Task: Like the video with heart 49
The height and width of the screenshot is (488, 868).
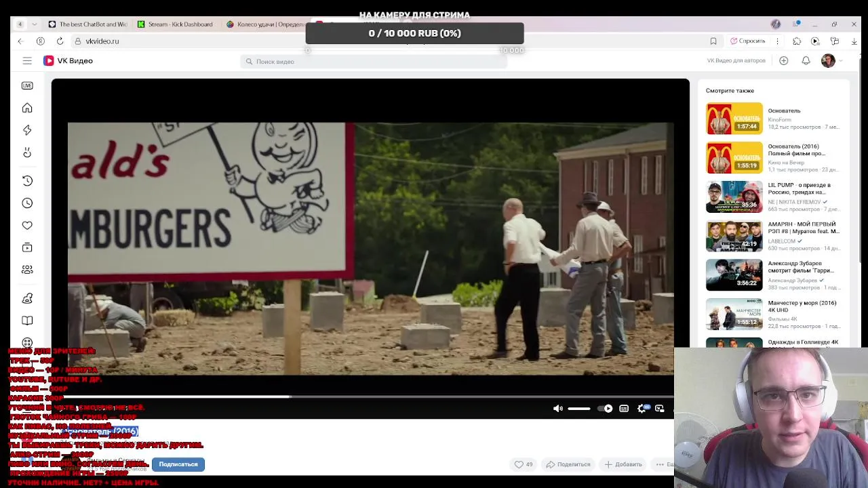Action: tap(523, 464)
